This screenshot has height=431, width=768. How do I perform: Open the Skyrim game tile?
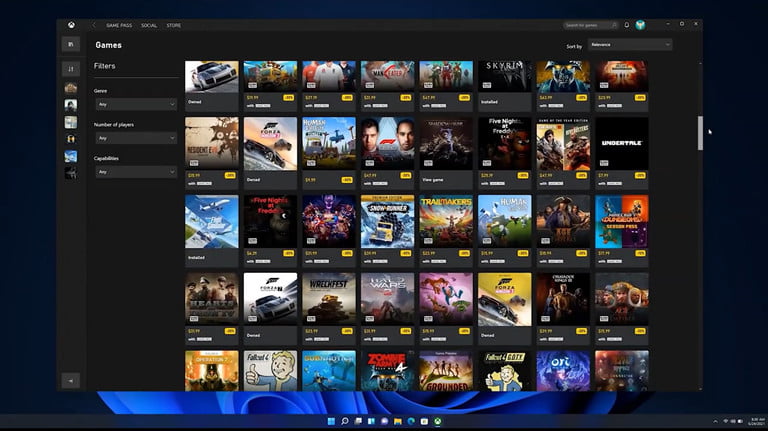[504, 76]
